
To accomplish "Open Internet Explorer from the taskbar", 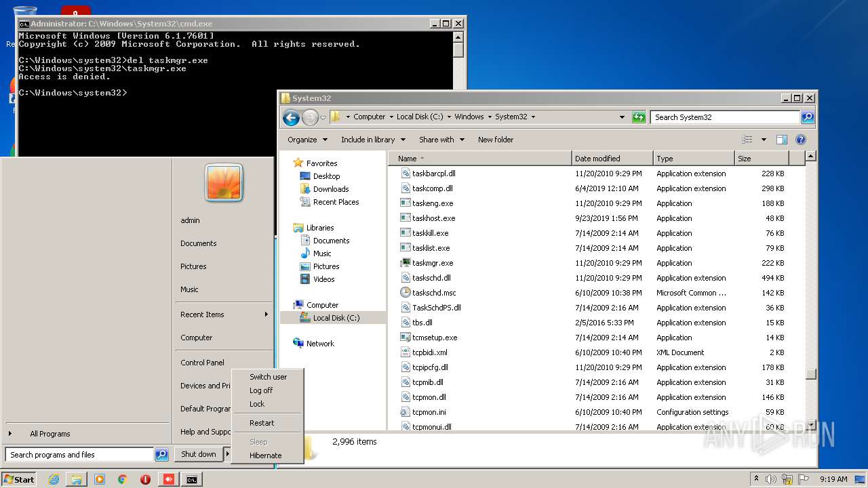I will tap(54, 479).
